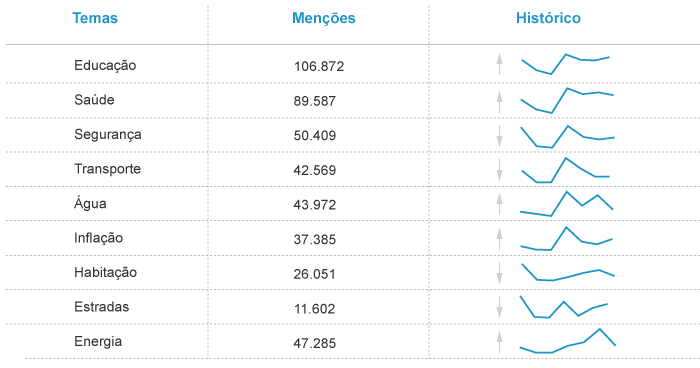Open the Educação sparkline chart
This screenshot has height=368, width=700.
[x=566, y=64]
